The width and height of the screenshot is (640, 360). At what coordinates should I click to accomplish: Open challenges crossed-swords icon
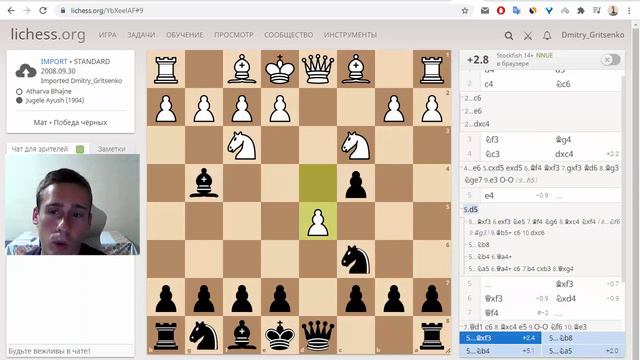528,36
